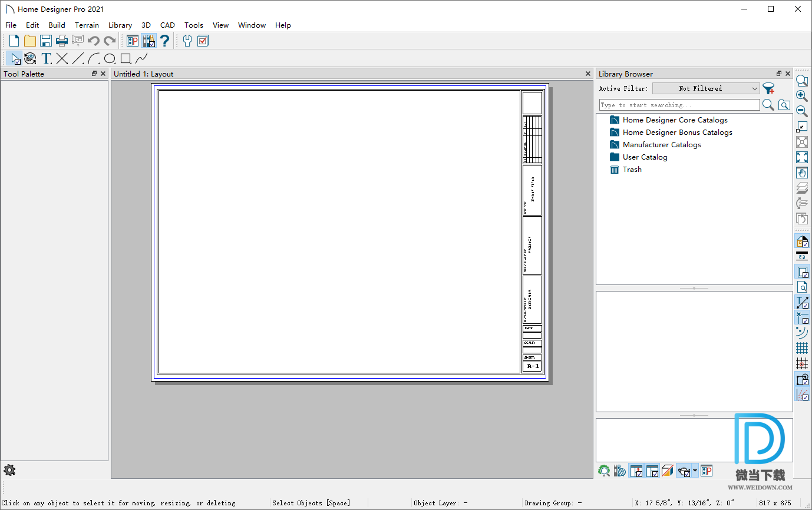Screen dimensions: 812x510
Task: Click the page with magnifier icon in right toolbar
Action: pyautogui.click(x=802, y=287)
